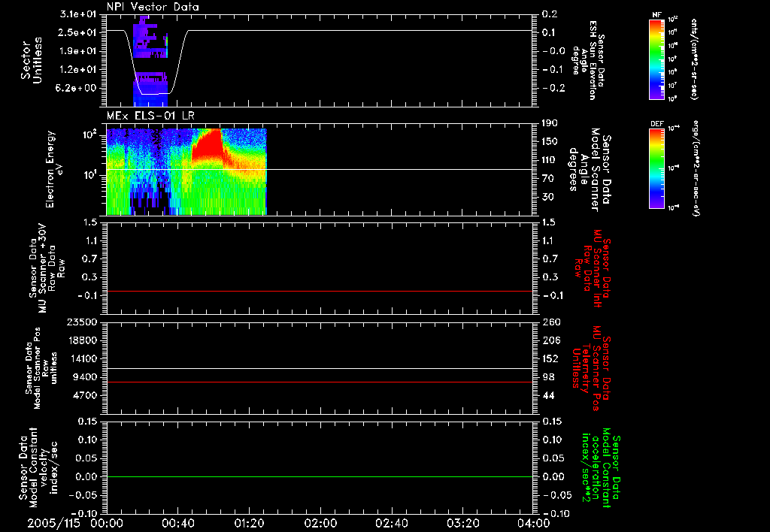Select the 'NPI Vector Data' panel title
This screenshot has width=770, height=532.
tap(153, 7)
